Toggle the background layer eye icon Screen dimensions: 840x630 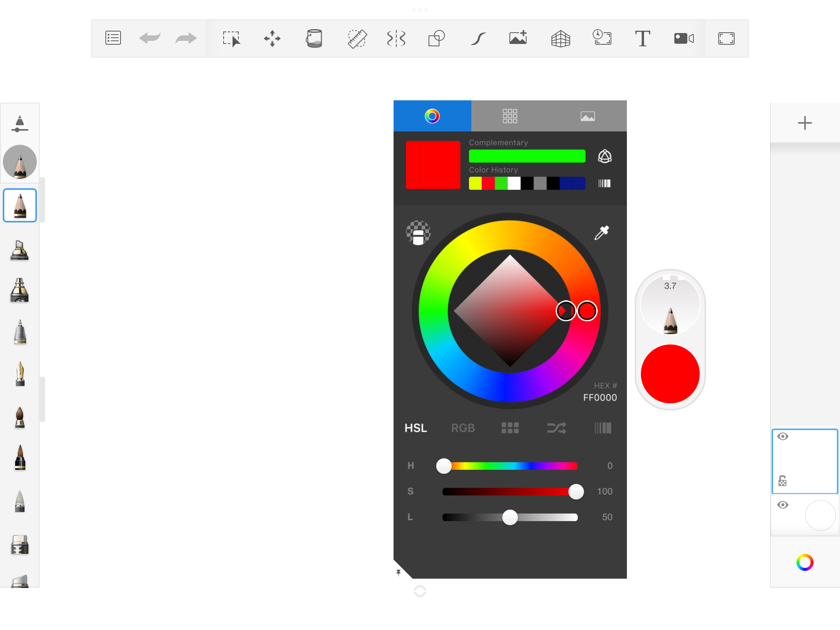tap(783, 505)
